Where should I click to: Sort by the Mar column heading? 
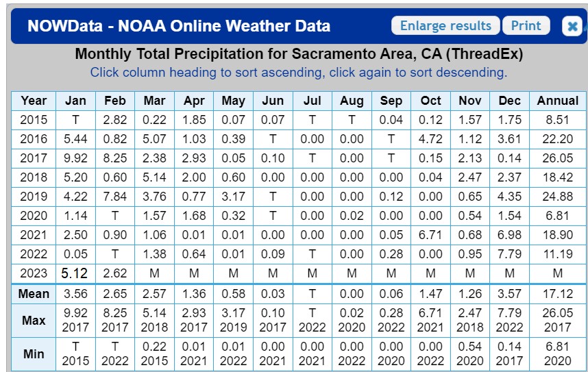click(154, 101)
